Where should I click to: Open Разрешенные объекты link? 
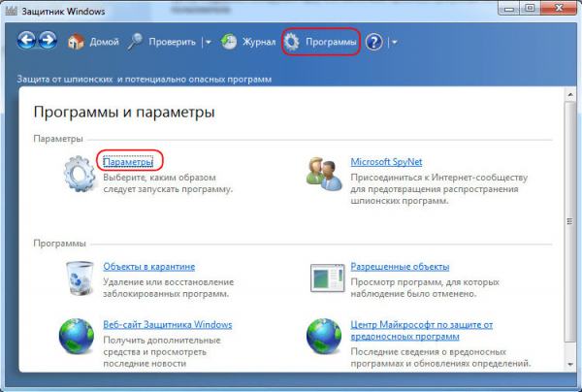[x=399, y=266]
